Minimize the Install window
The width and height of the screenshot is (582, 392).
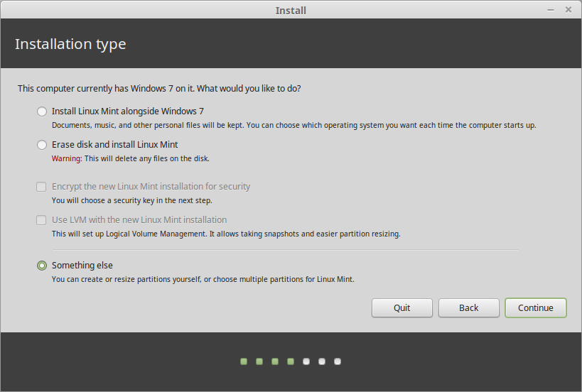click(x=551, y=10)
